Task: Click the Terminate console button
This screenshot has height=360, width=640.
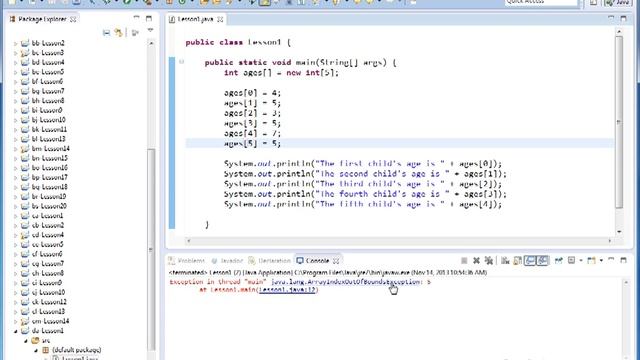Action: 464,260
